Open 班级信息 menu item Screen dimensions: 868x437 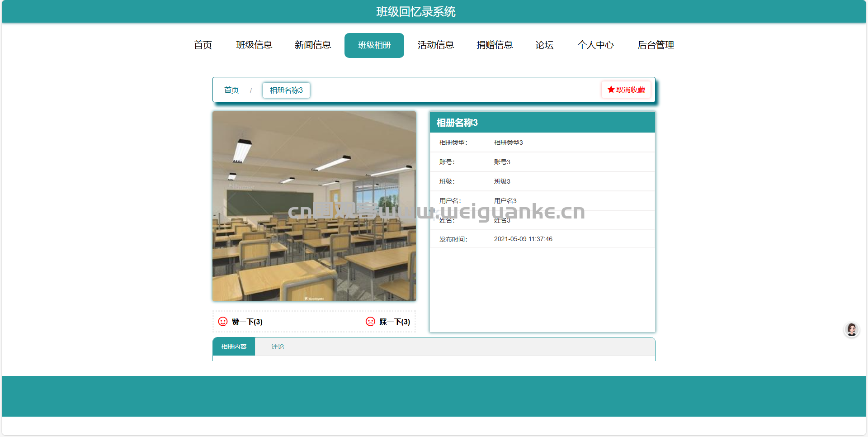pos(254,45)
